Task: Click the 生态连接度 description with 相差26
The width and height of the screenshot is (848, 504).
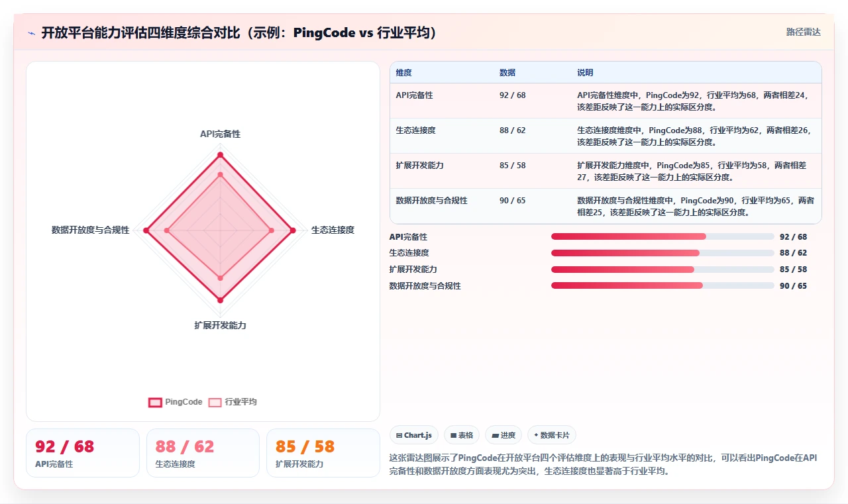Action: point(694,136)
